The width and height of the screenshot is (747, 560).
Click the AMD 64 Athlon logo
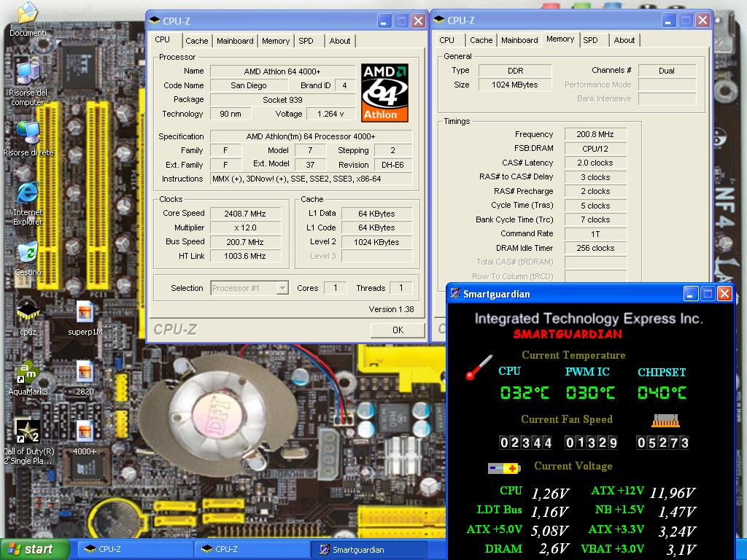point(384,93)
